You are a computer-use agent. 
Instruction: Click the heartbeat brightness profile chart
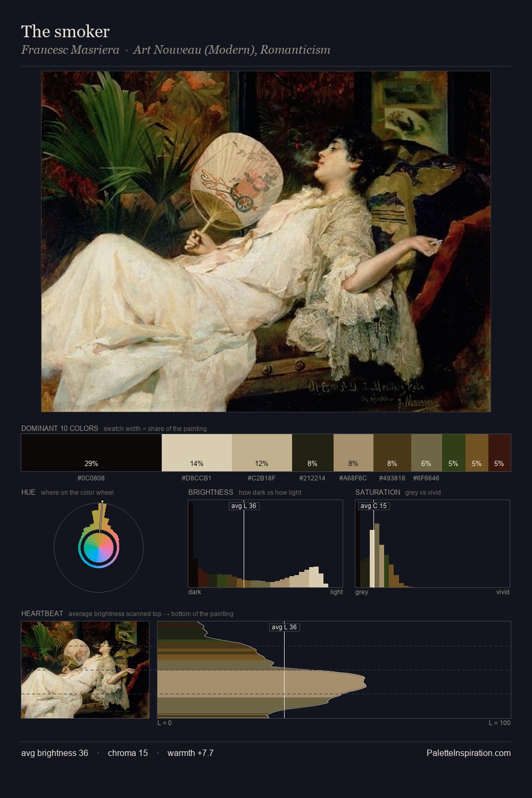click(334, 670)
